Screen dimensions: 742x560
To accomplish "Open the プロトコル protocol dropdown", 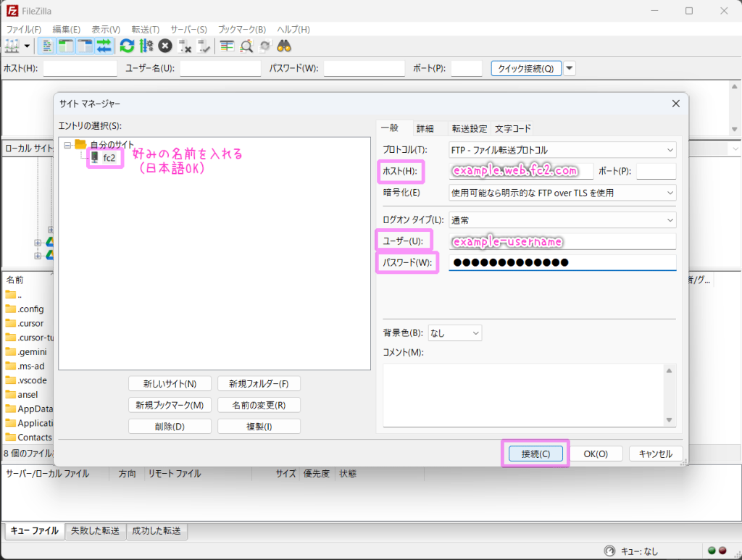I will [562, 150].
